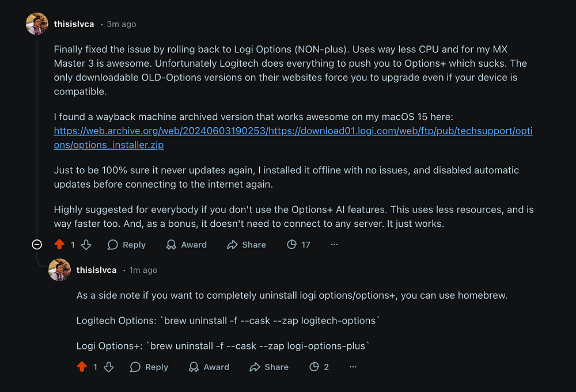
Task: Downvote the top comment about Logi Options
Action: pos(86,245)
